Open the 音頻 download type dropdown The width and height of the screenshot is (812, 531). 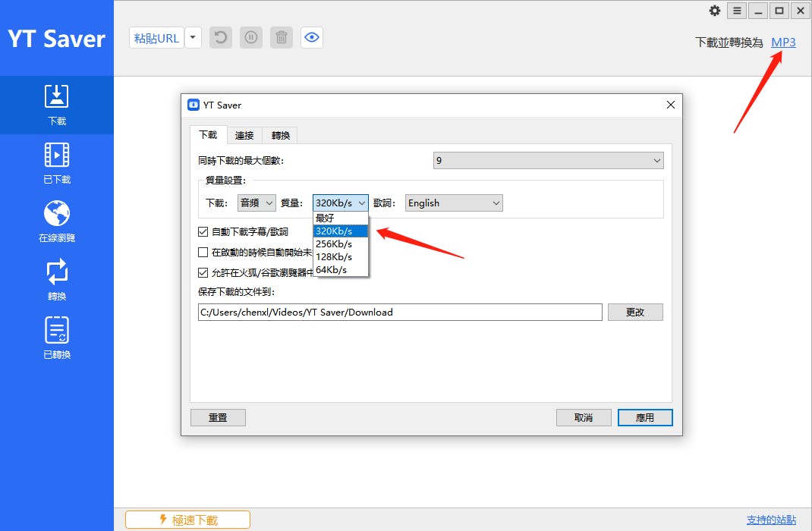[x=257, y=203]
